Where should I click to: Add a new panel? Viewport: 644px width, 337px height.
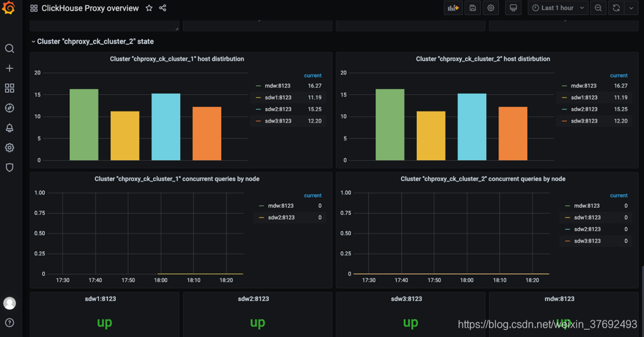(x=453, y=8)
